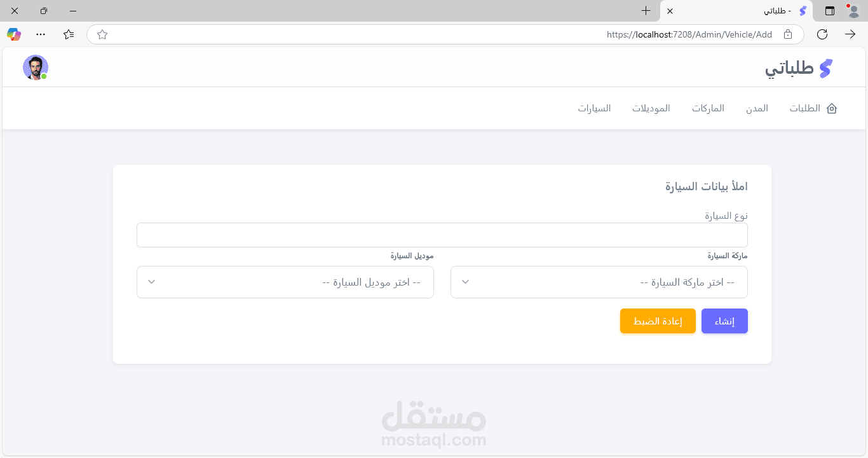Screen dimensions: 868x458
Task: Refresh the current page
Action: coord(822,34)
